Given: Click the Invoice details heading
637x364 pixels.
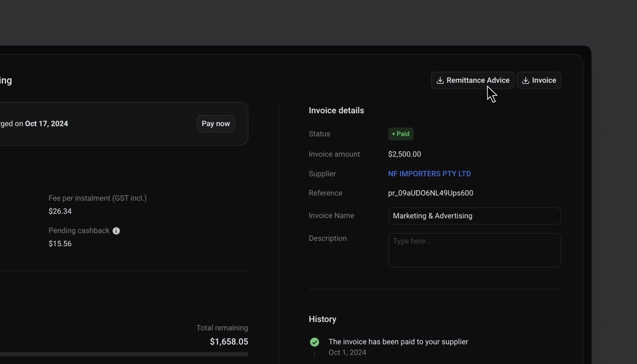Looking at the screenshot, I should tap(336, 111).
